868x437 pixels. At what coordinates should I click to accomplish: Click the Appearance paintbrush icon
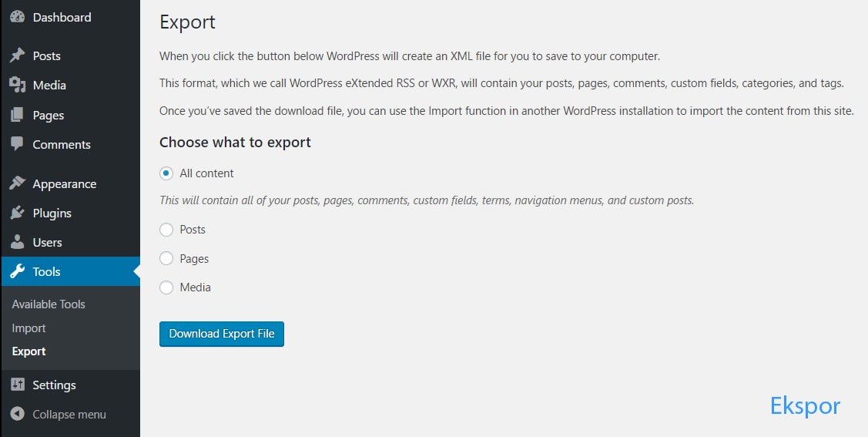(x=18, y=183)
